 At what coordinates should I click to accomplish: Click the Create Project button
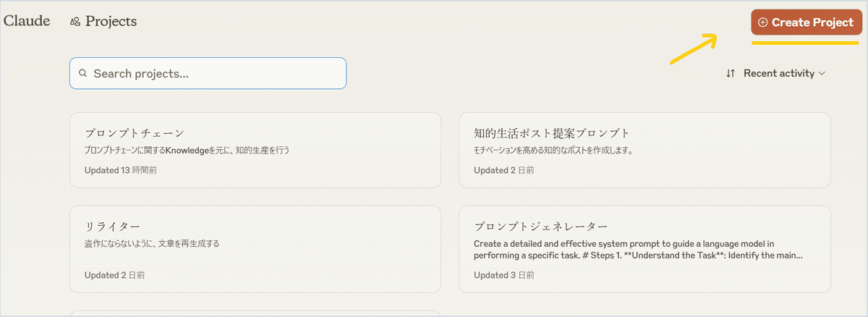pos(805,22)
